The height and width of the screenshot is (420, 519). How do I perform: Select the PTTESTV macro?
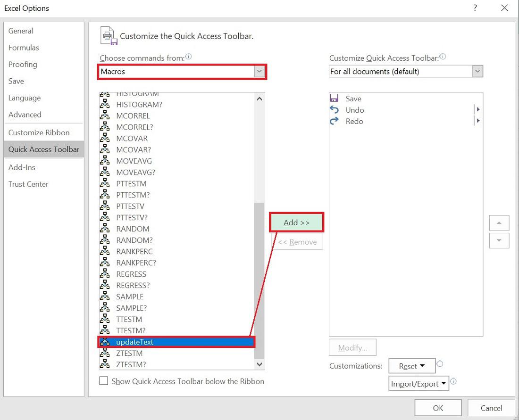(177, 206)
